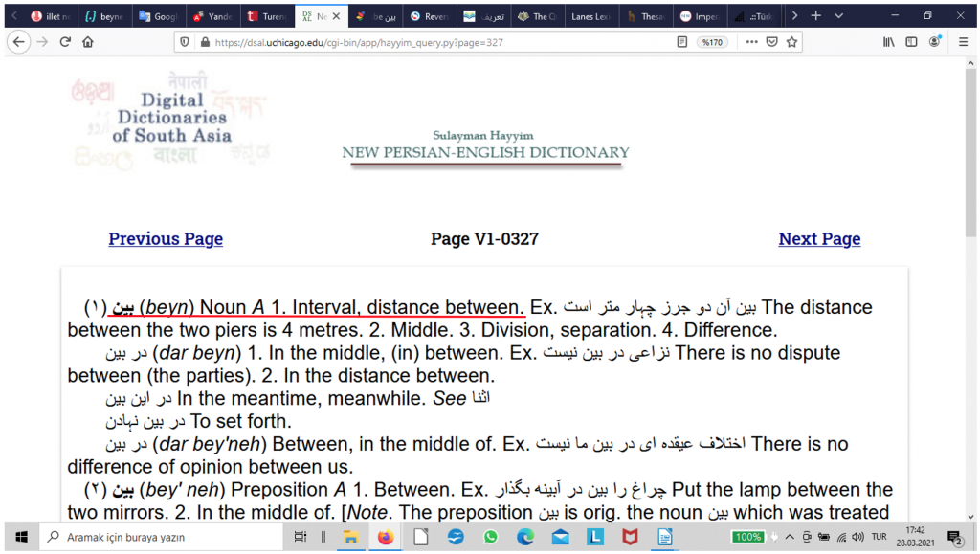
Task: Open the list all tabs dropdown
Action: point(839,16)
